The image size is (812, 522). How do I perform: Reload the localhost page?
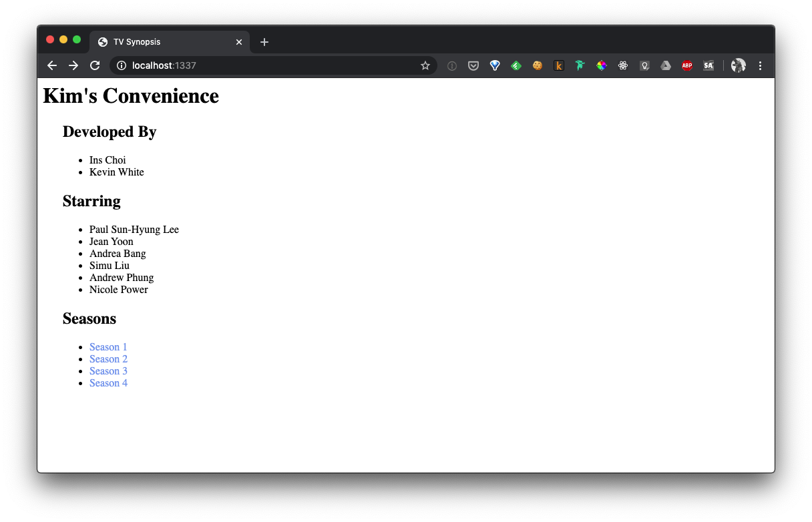95,65
